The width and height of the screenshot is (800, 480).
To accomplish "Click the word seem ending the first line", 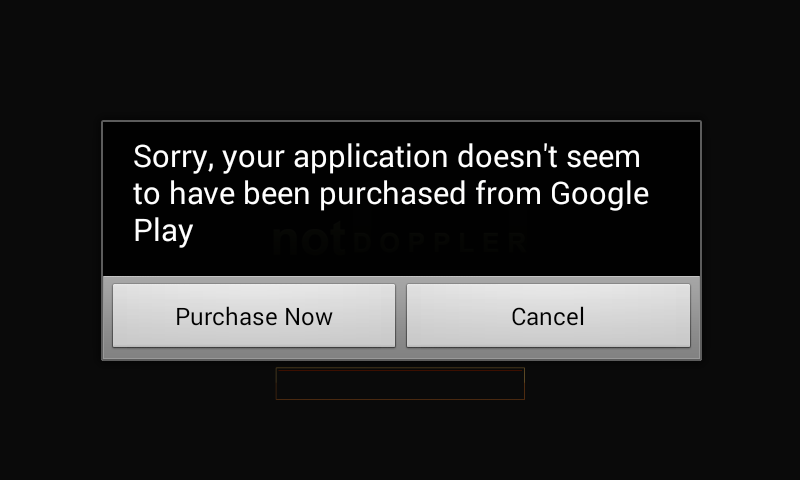I will coord(603,157).
